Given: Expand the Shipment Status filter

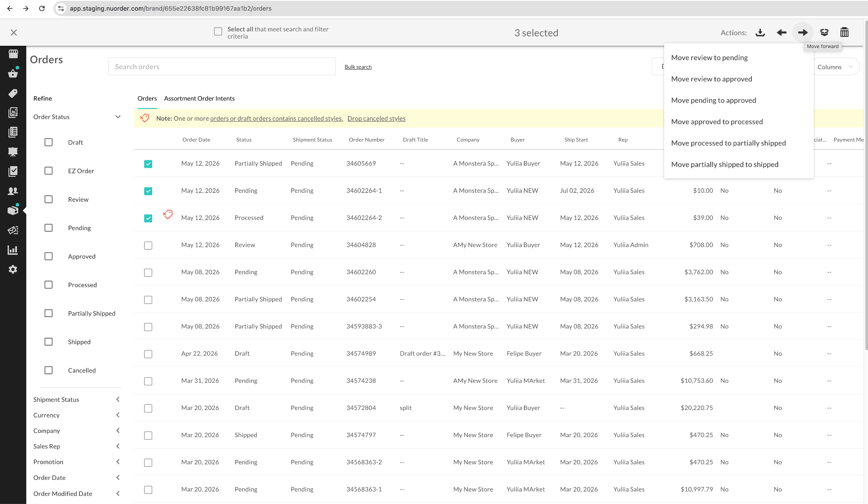Looking at the screenshot, I should point(118,399).
